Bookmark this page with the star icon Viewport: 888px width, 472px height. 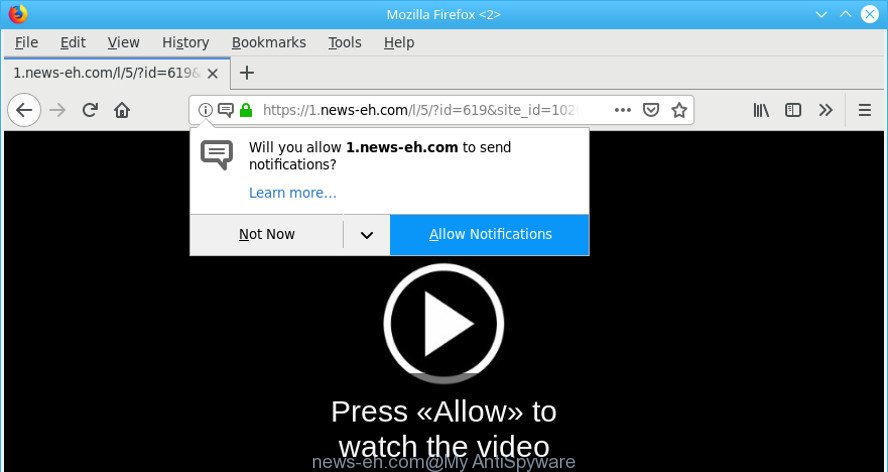coord(679,110)
